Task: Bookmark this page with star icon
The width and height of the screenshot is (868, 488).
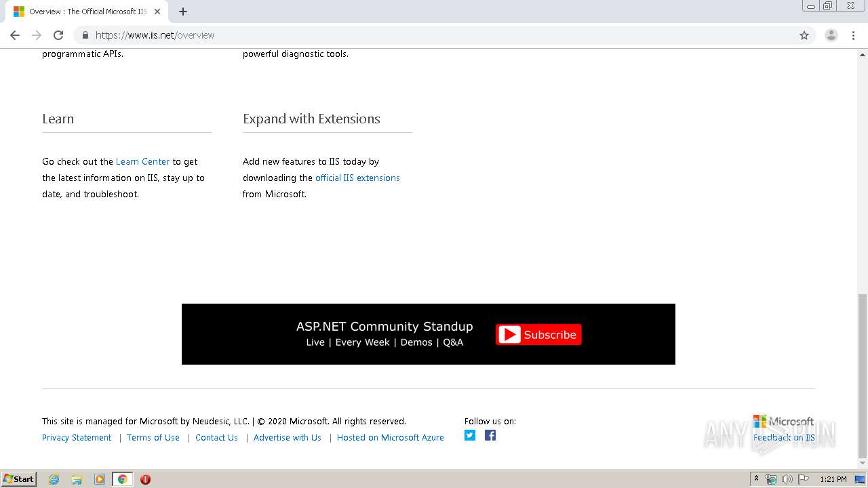Action: (x=804, y=35)
